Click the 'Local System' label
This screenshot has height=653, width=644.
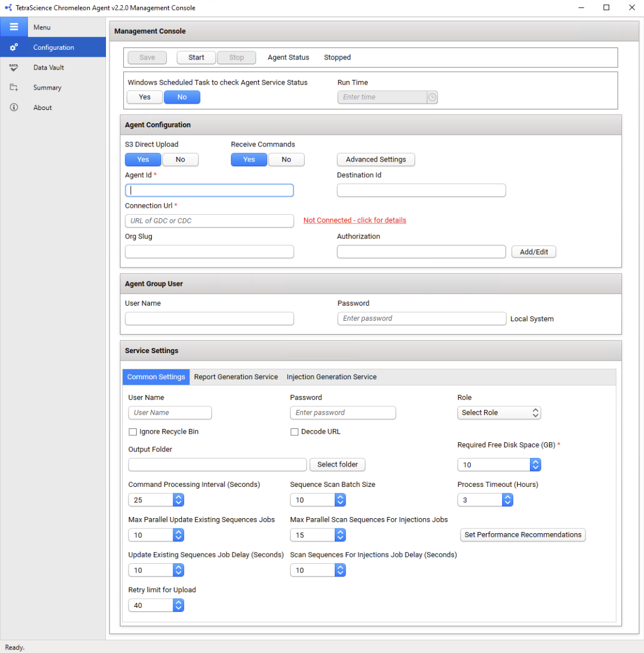[532, 319]
